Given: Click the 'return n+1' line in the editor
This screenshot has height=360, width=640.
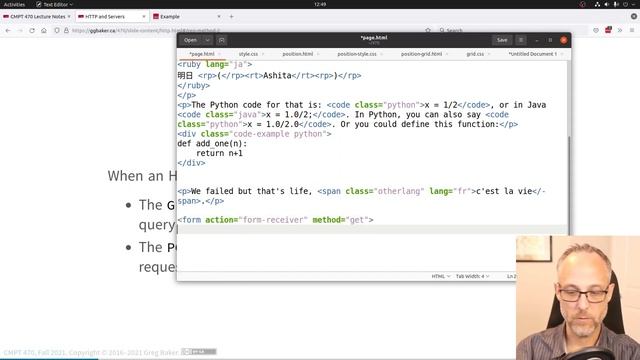Looking at the screenshot, I should coord(219,153).
